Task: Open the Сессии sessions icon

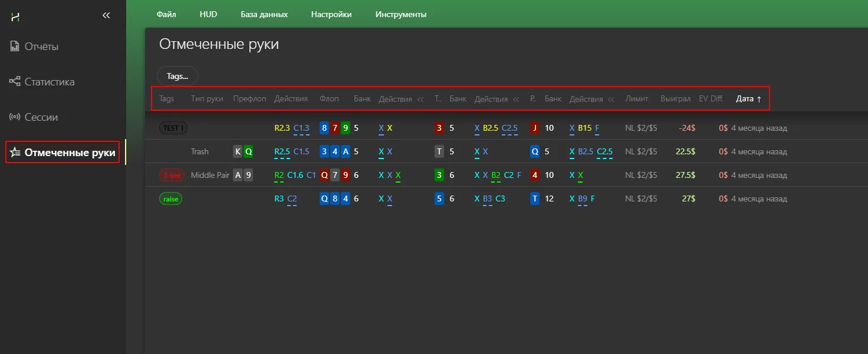Action: (x=15, y=117)
